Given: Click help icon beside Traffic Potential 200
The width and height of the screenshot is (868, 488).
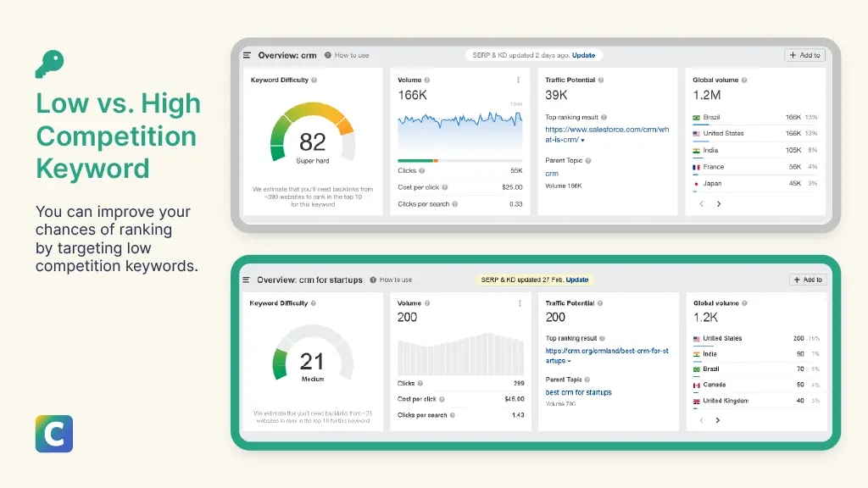Looking at the screenshot, I should tap(600, 303).
